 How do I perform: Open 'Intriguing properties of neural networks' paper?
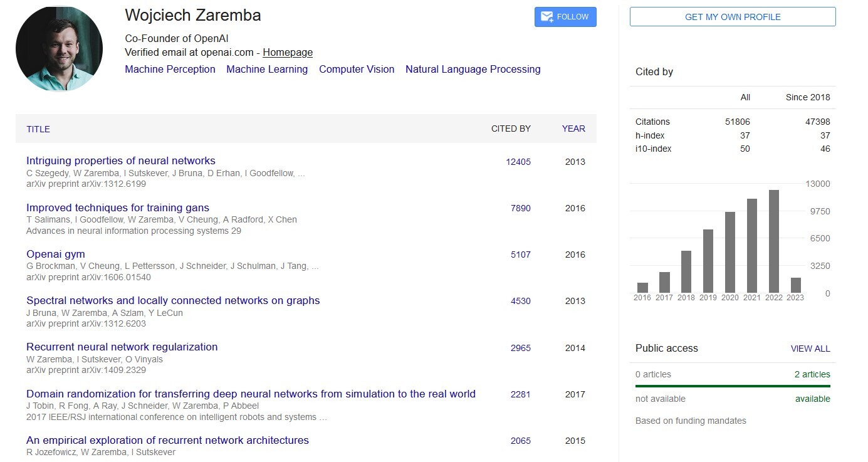[x=121, y=161]
